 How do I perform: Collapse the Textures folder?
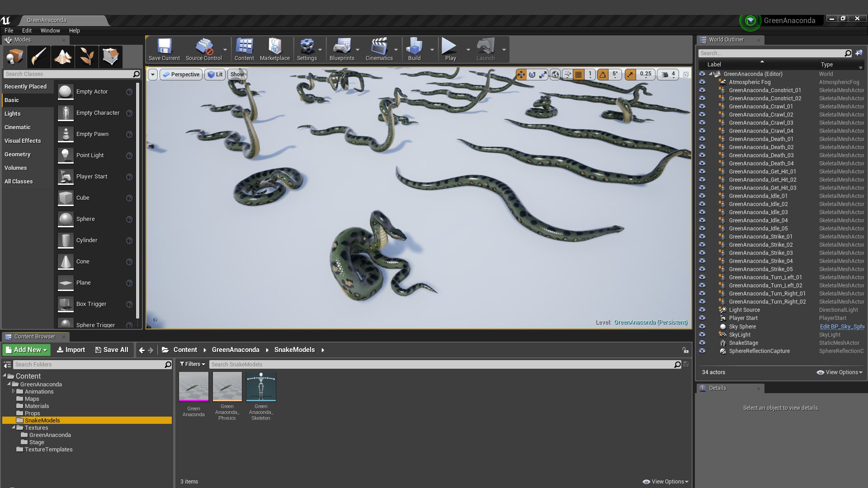[14, 427]
